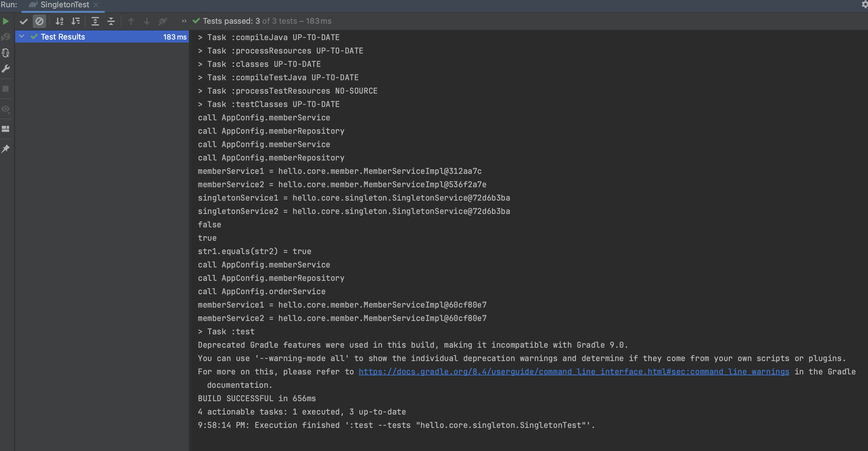Click the next test navigation icon

[146, 21]
